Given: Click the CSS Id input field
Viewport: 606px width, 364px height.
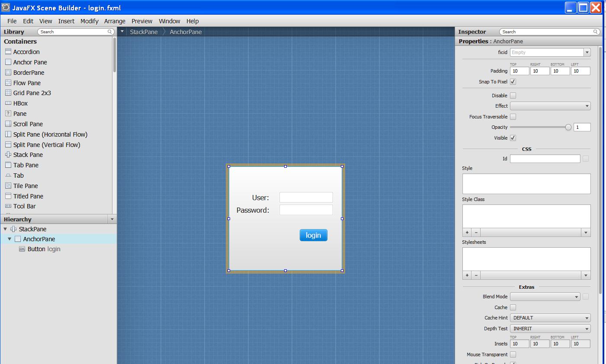Looking at the screenshot, I should [545, 159].
